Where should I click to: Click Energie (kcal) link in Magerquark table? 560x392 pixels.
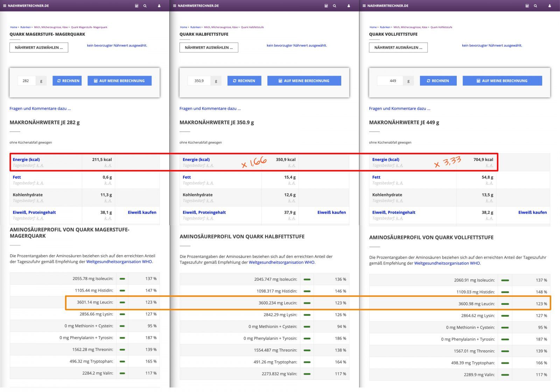click(x=26, y=160)
